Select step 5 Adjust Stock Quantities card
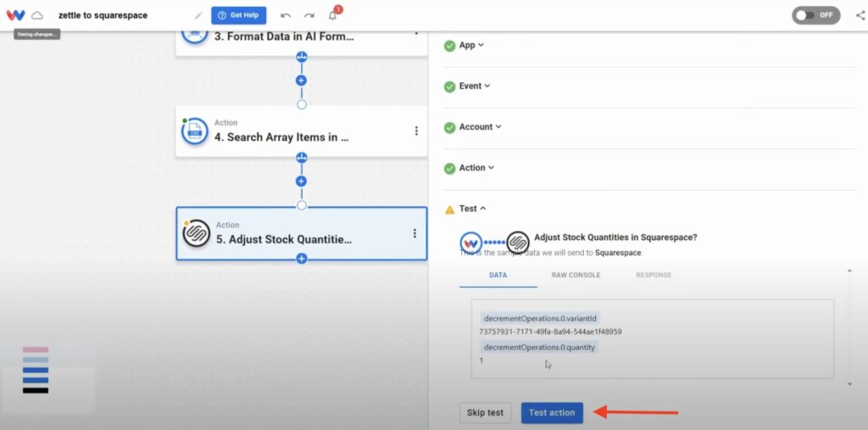The width and height of the screenshot is (868, 430). point(302,233)
